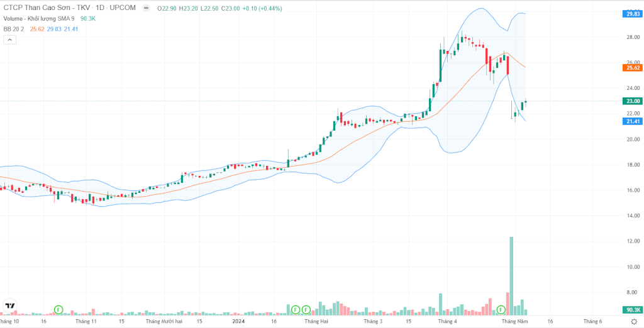Open the E earnings marker before Tháng 11
Viewport: 644px width, 328px height.
pyautogui.click(x=58, y=309)
